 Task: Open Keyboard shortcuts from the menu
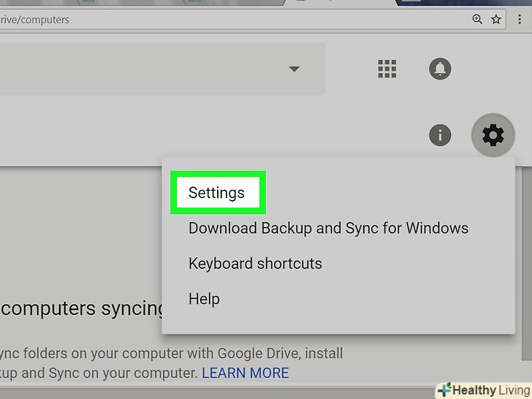pos(255,263)
